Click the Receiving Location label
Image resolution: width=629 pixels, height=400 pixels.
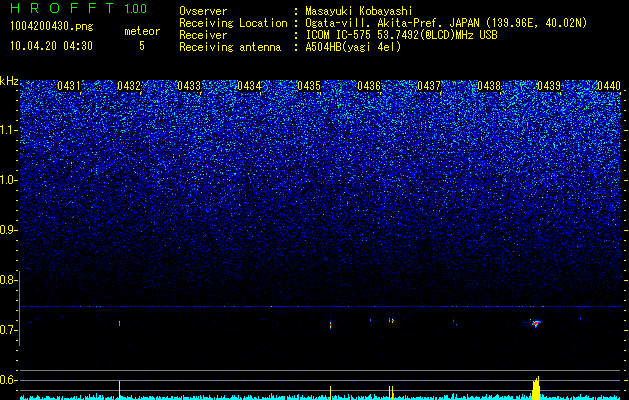point(233,23)
